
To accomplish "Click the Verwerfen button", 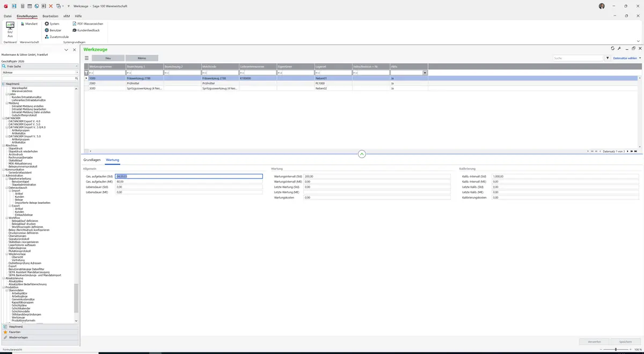I will tap(594, 341).
